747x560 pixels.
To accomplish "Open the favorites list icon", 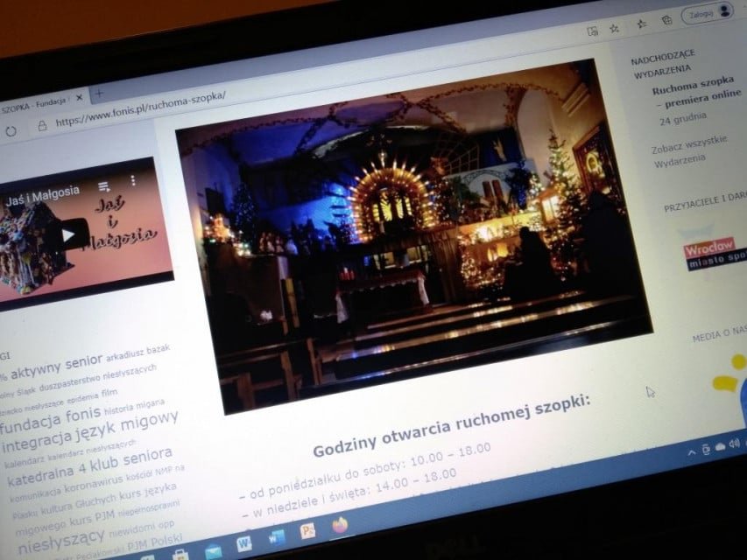I will pyautogui.click(x=642, y=24).
